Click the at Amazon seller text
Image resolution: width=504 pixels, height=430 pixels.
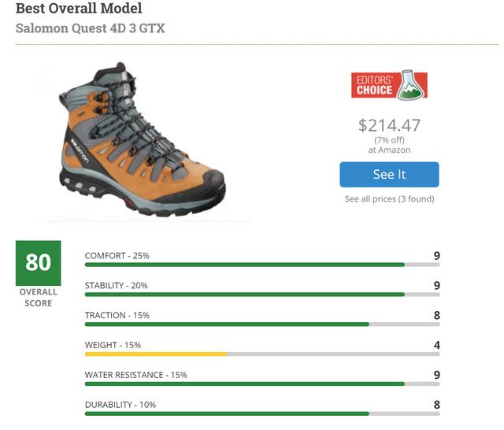[389, 150]
